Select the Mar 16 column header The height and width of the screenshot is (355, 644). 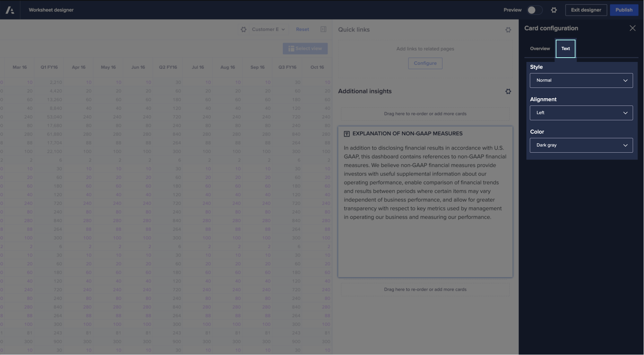(19, 67)
